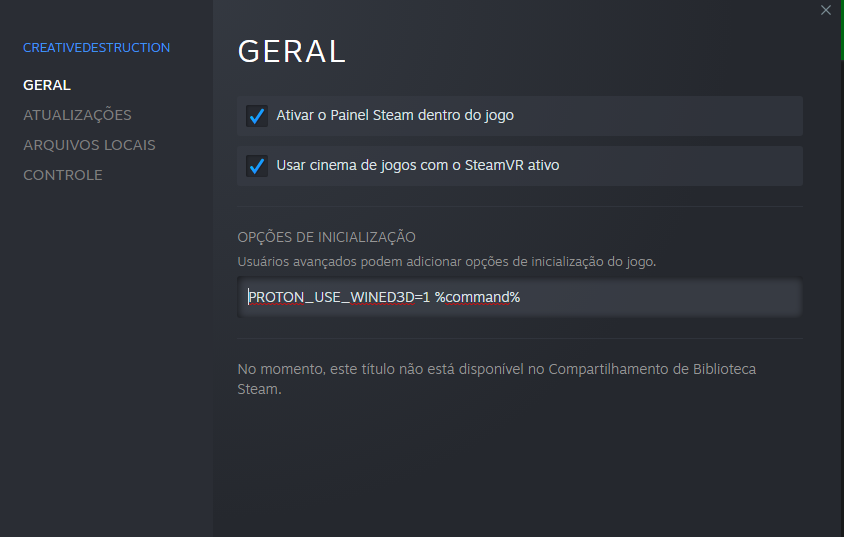Open the GERAL settings tab

(47, 85)
